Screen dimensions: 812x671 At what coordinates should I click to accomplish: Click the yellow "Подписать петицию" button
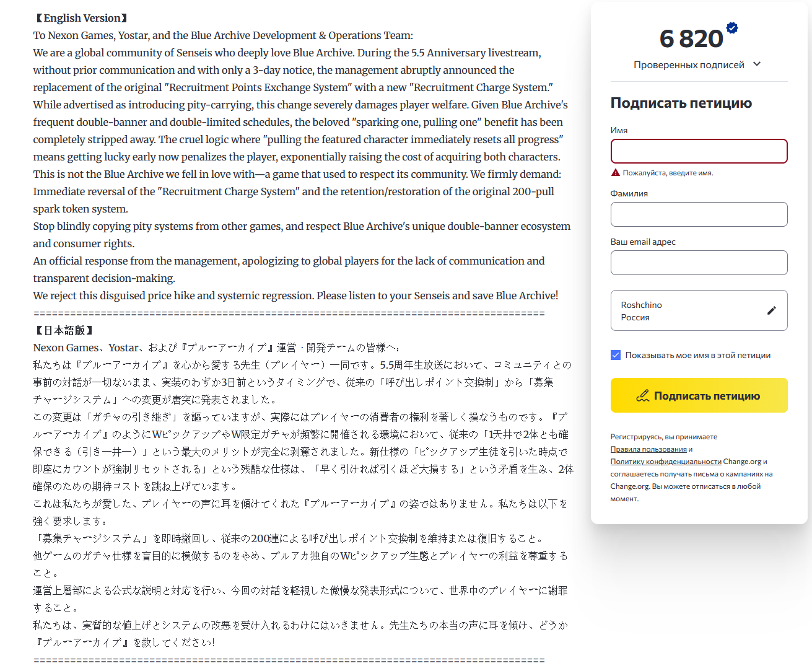coord(699,395)
